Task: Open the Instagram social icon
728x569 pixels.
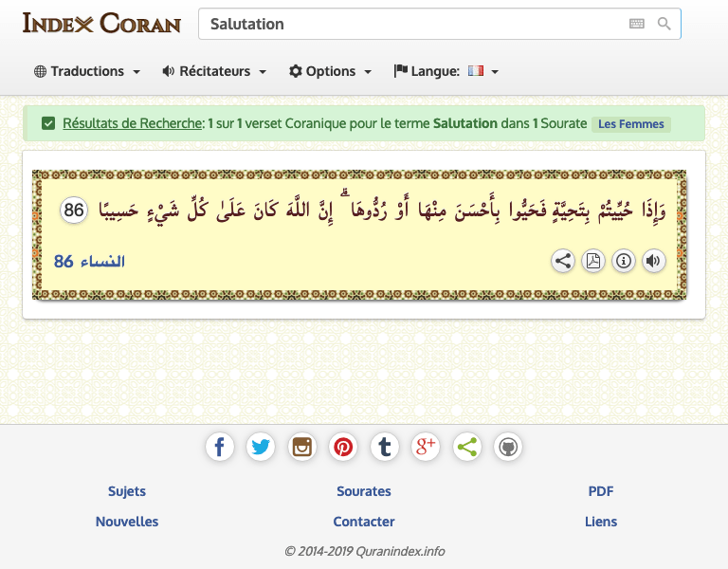Action: [x=302, y=447]
